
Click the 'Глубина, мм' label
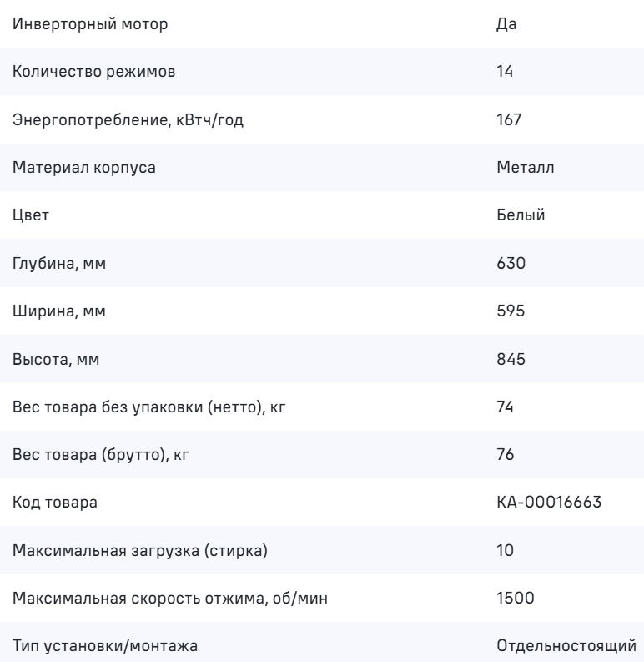[60, 264]
